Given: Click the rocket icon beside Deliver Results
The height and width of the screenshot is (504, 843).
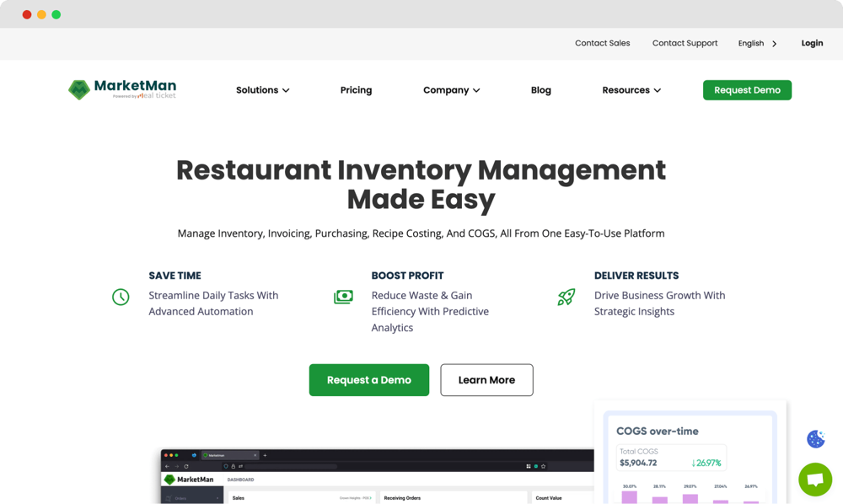Looking at the screenshot, I should pyautogui.click(x=566, y=297).
